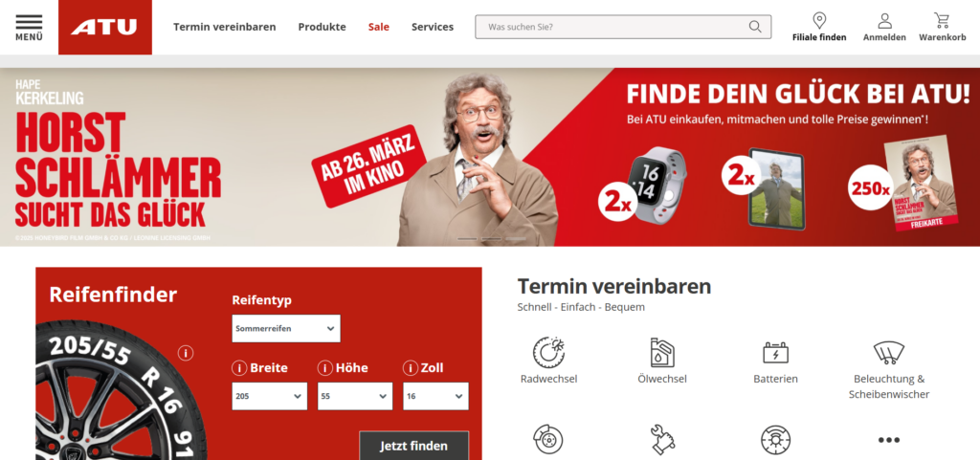Open Filiale finden location pin

[x=819, y=21]
